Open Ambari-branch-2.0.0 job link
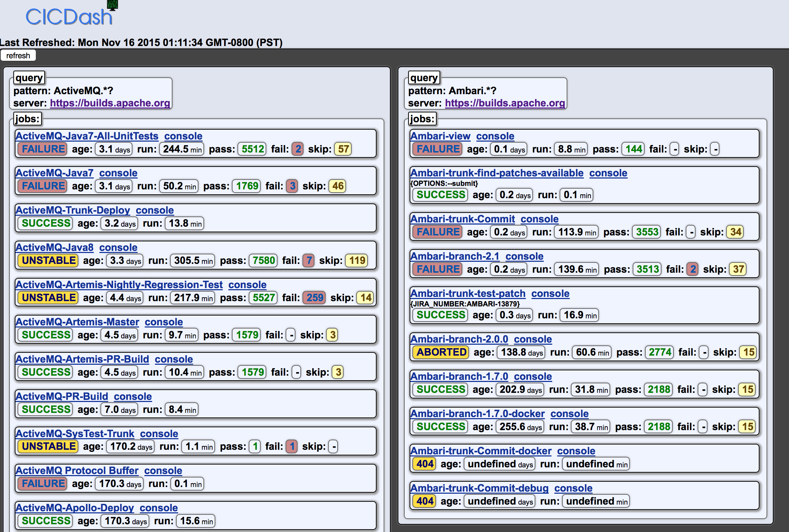 click(459, 339)
